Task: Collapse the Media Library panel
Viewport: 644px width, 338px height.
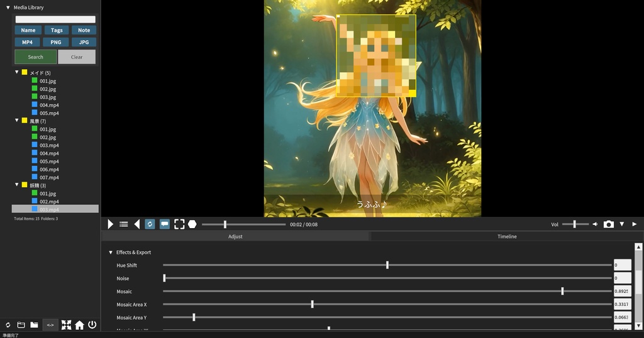Action: click(x=8, y=8)
